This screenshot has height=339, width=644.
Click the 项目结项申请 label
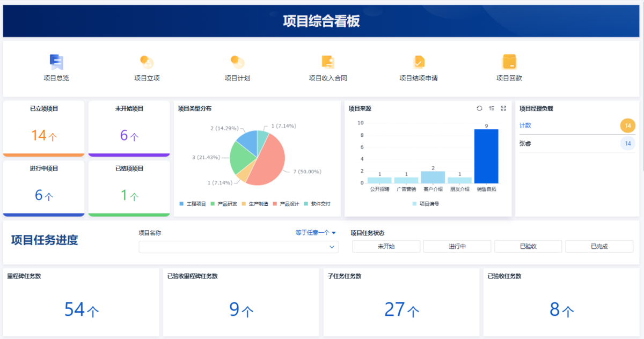pyautogui.click(x=419, y=78)
